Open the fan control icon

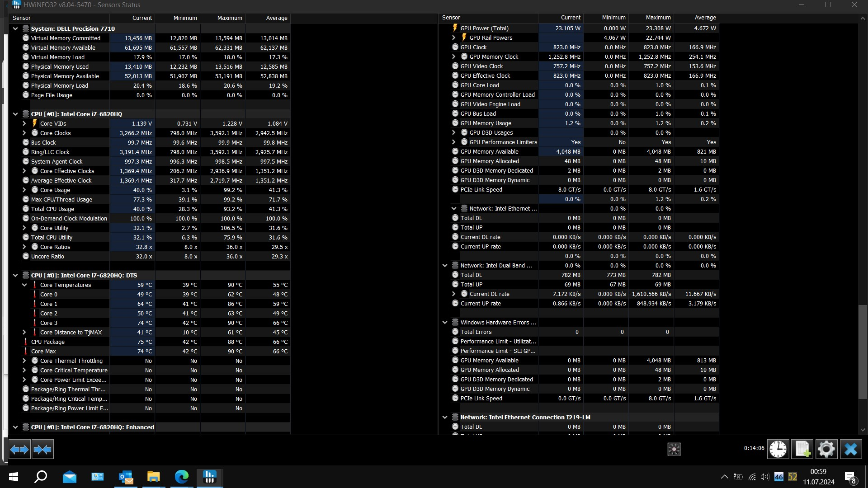(x=674, y=449)
